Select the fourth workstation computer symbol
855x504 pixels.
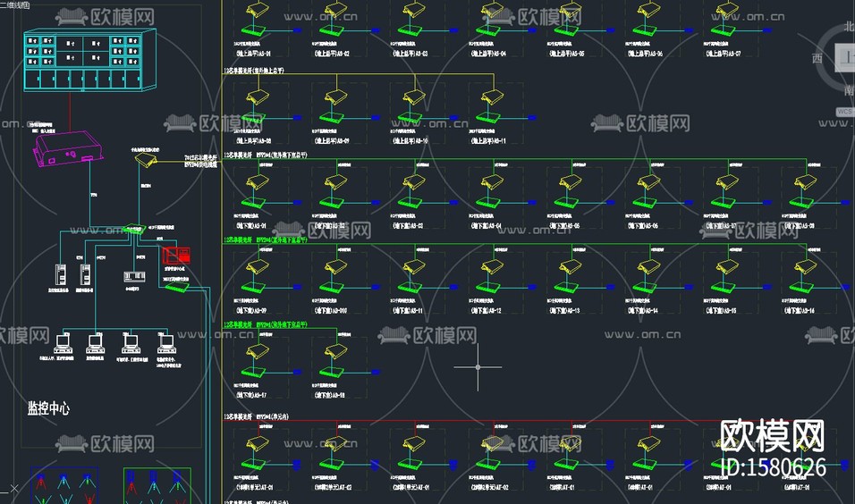(166, 344)
